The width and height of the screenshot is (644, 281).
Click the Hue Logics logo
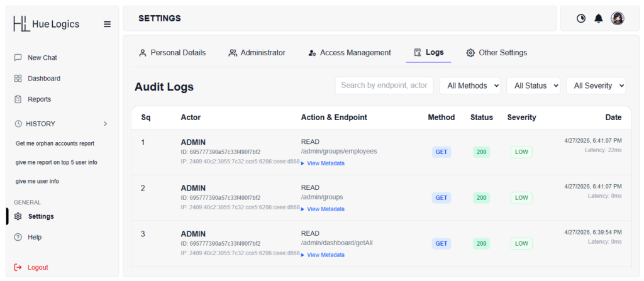pyautogui.click(x=47, y=24)
